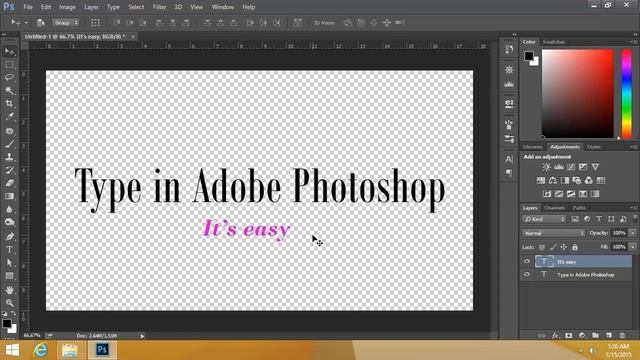Select the Lasso tool
This screenshot has height=360, width=640.
click(x=9, y=77)
